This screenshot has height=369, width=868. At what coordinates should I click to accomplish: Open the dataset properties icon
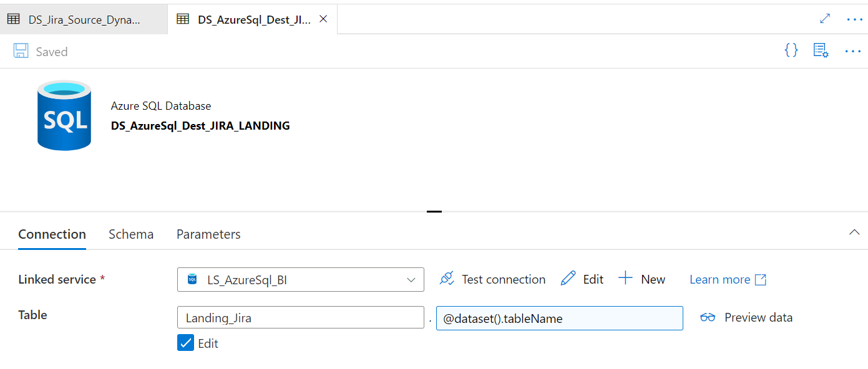coord(821,50)
